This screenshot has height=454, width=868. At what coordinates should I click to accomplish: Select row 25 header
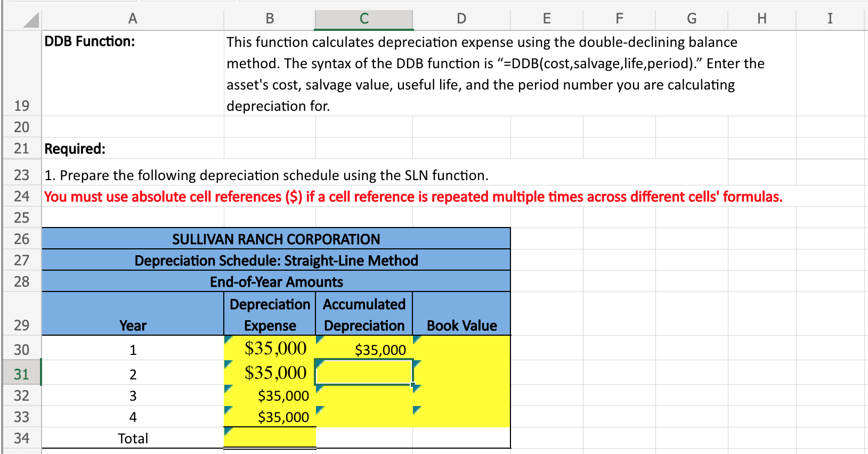21,217
